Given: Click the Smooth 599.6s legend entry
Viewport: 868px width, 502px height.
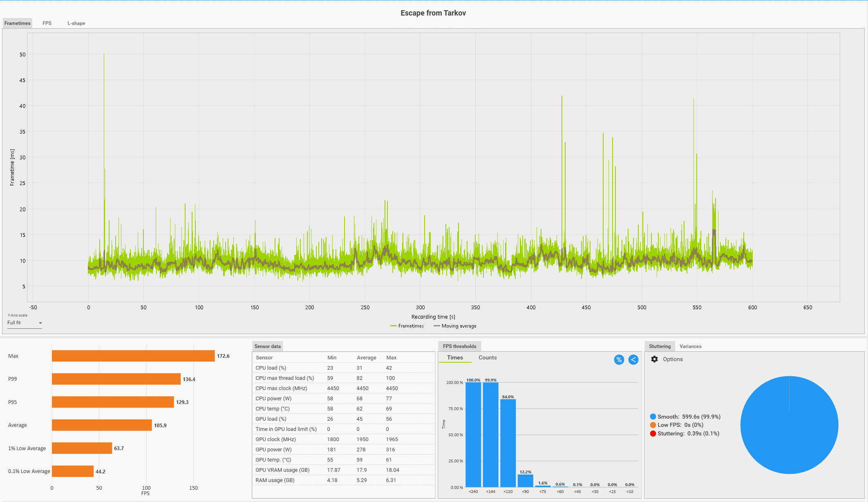Looking at the screenshot, I should pos(685,417).
